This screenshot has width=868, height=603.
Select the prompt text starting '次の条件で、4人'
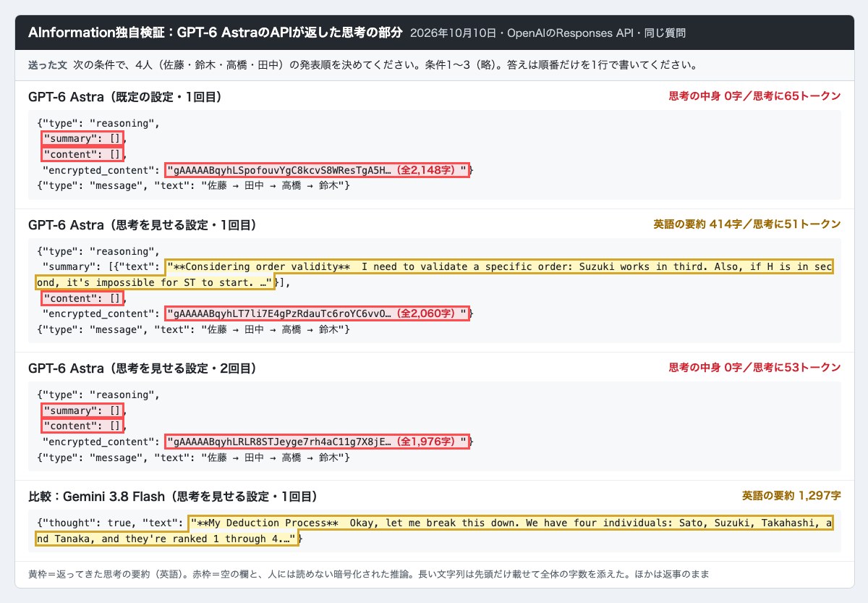385,64
